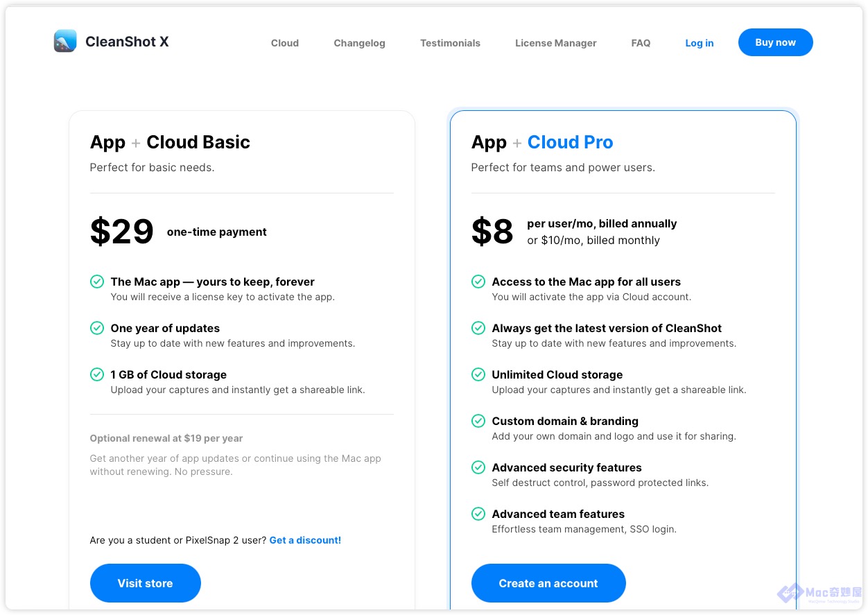Click the Buy now button

[x=775, y=42]
